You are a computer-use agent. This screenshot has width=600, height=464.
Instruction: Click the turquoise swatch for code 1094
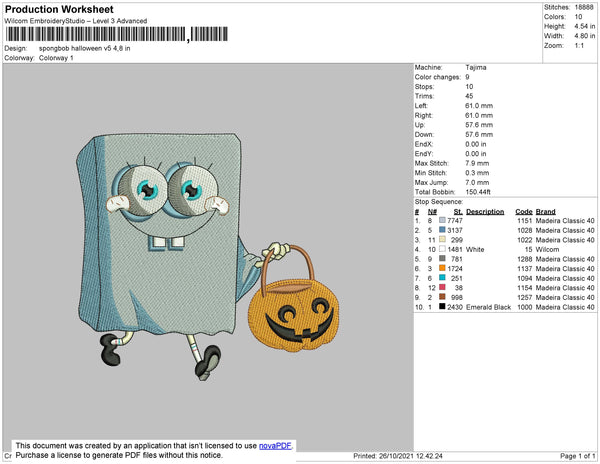pos(442,278)
